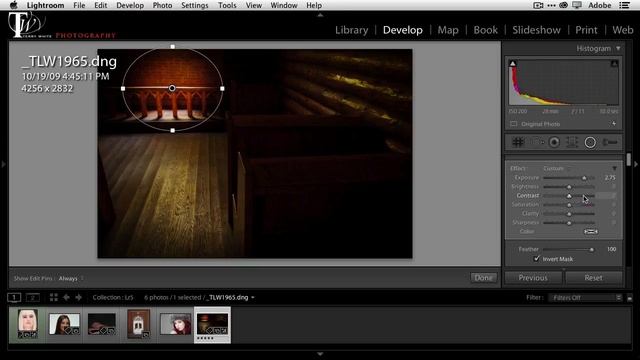Click the Brightness slider handle
Screen dimensions: 640x360
[x=569, y=187]
